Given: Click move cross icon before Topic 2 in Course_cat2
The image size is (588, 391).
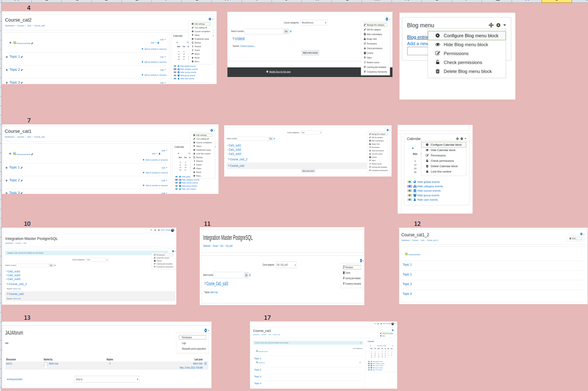Looking at the screenshot, I should pyautogui.click(x=7, y=70).
